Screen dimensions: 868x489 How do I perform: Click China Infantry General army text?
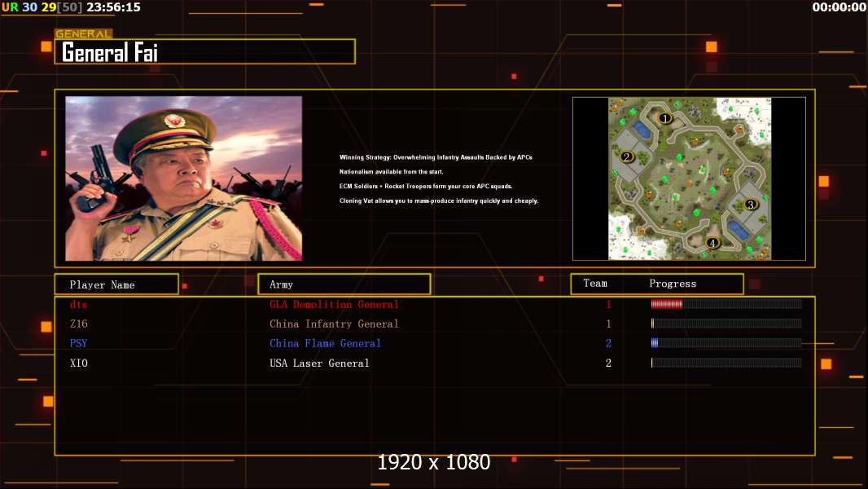pyautogui.click(x=334, y=324)
